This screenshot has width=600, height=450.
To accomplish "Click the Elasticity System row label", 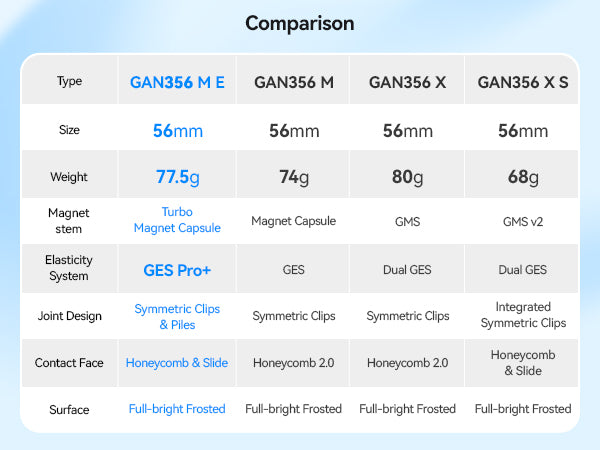I will click(69, 268).
